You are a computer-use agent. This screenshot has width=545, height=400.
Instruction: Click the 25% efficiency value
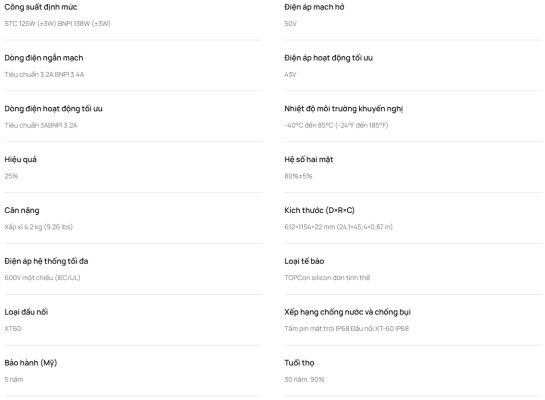(x=11, y=176)
